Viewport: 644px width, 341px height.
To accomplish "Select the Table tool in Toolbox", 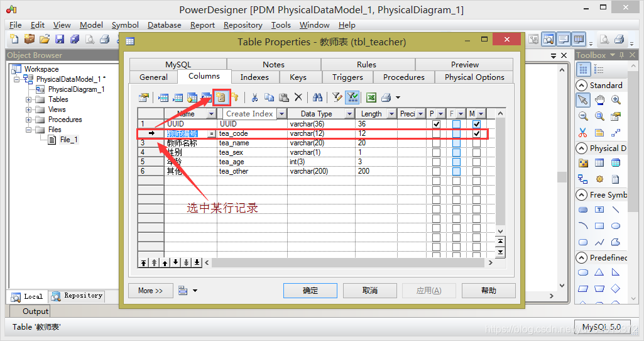I will pyautogui.click(x=599, y=162).
